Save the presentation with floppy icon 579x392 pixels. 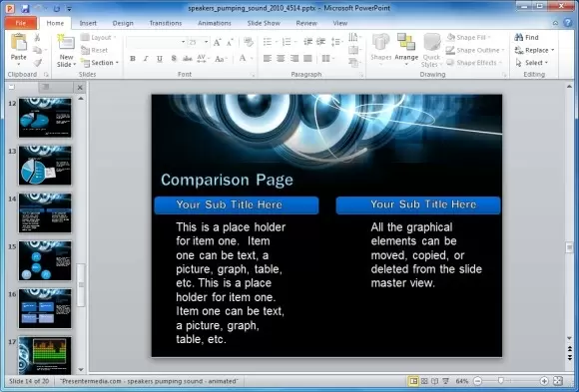tap(25, 8)
